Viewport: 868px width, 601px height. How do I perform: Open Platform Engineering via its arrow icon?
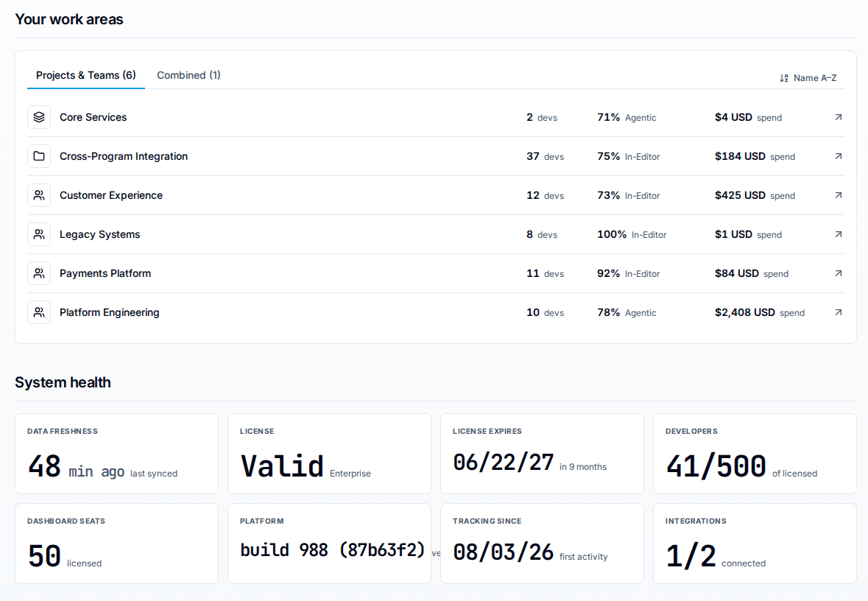click(838, 312)
